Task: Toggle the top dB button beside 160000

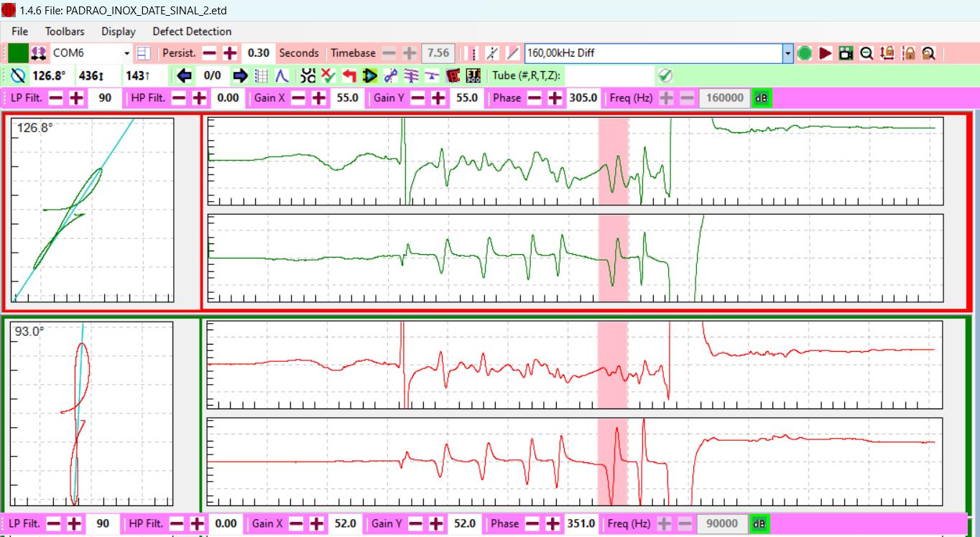Action: 761,98
